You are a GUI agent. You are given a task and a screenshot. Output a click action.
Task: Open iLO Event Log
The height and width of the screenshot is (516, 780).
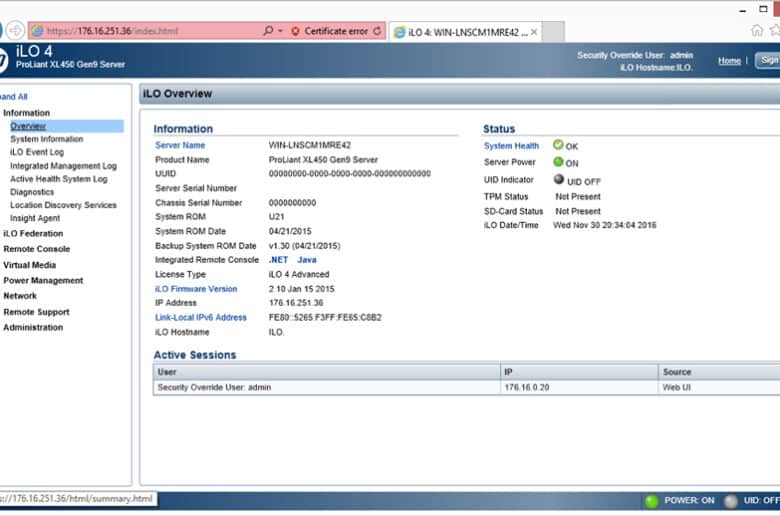click(37, 152)
